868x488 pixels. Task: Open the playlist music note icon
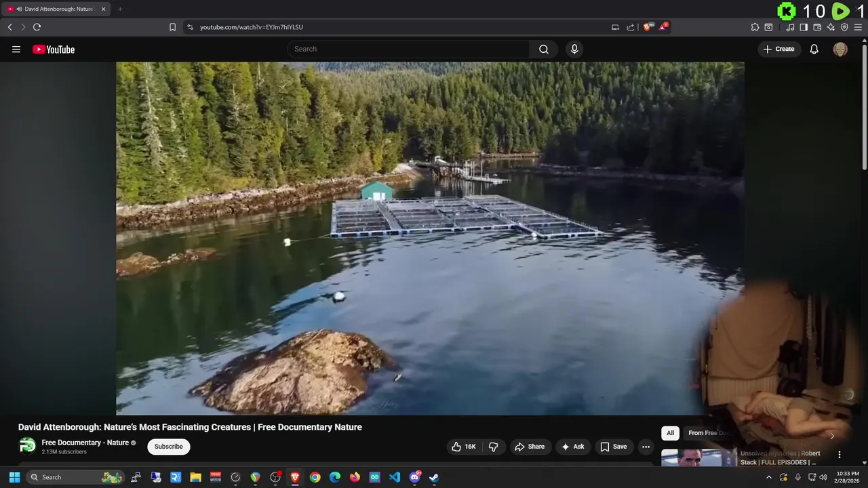click(790, 27)
